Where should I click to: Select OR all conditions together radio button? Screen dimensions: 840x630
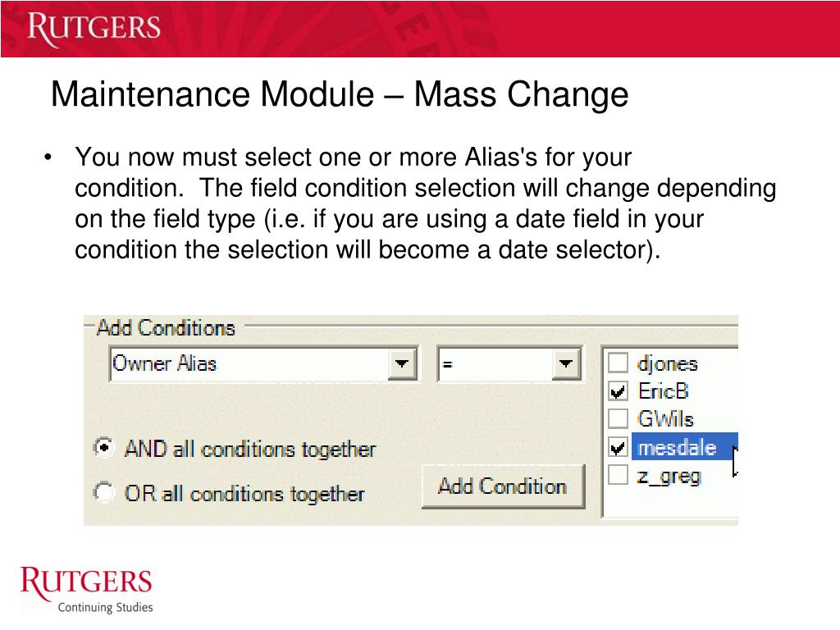104,492
